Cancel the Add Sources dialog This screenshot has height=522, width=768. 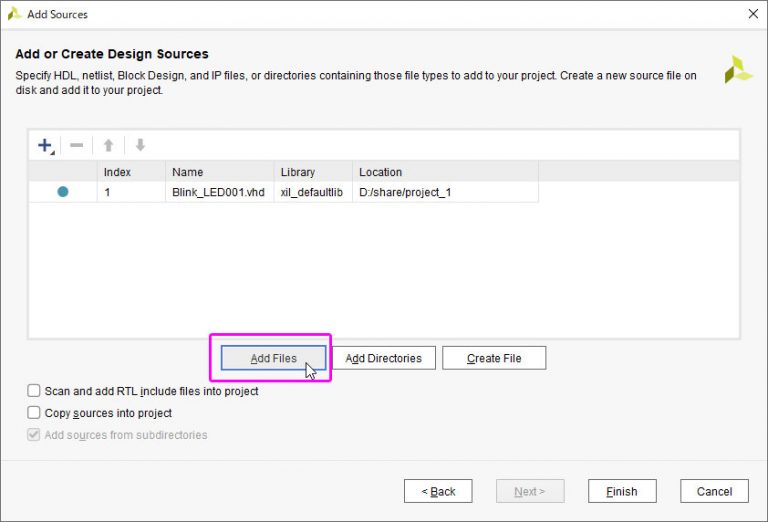pyautogui.click(x=714, y=491)
